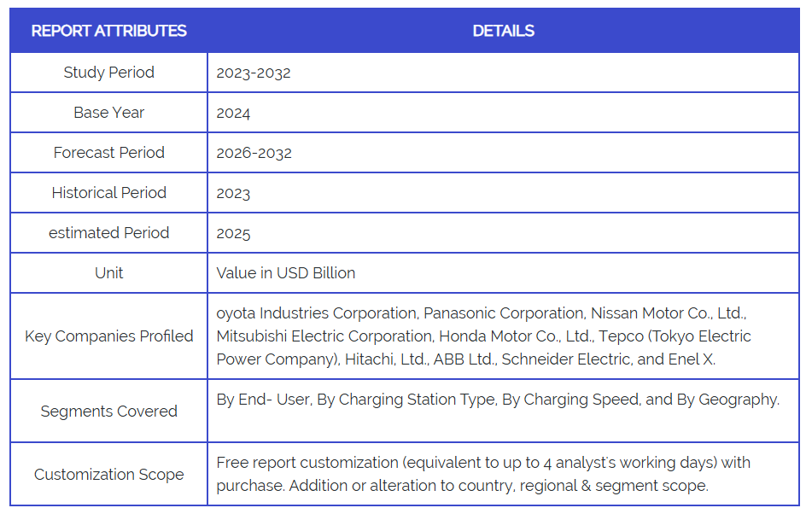Screen dimensions: 812x508
Task: Click the Free report customization description
Action: pos(482,474)
